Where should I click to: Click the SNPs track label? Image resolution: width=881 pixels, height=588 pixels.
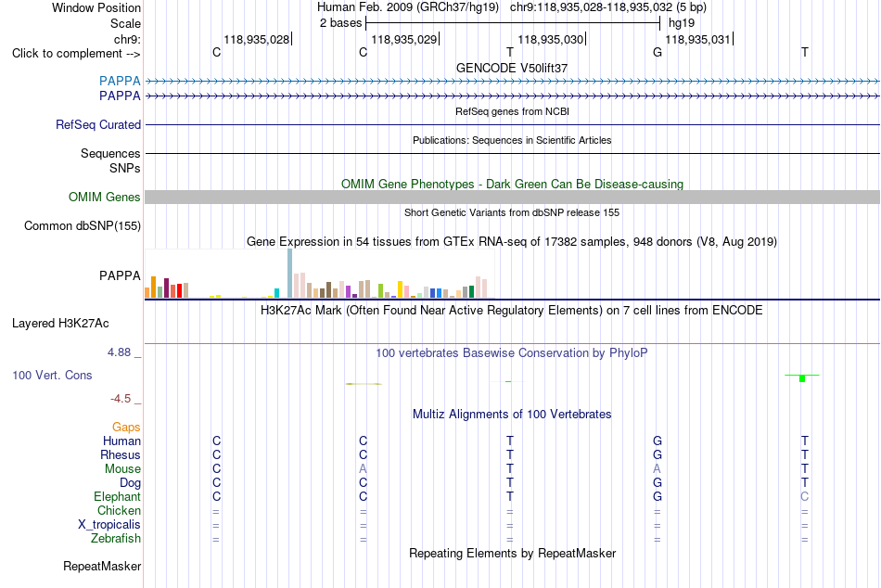[125, 168]
